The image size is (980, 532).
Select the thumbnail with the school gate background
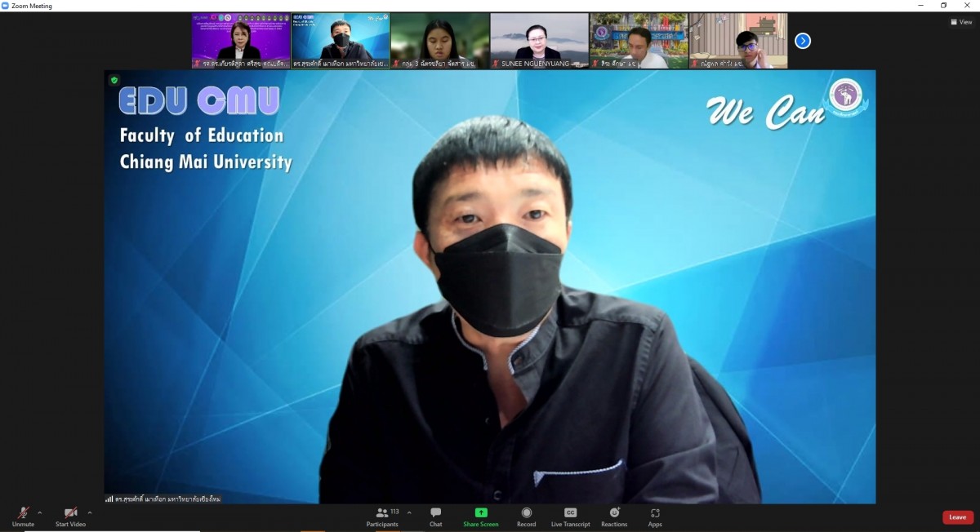pos(639,41)
